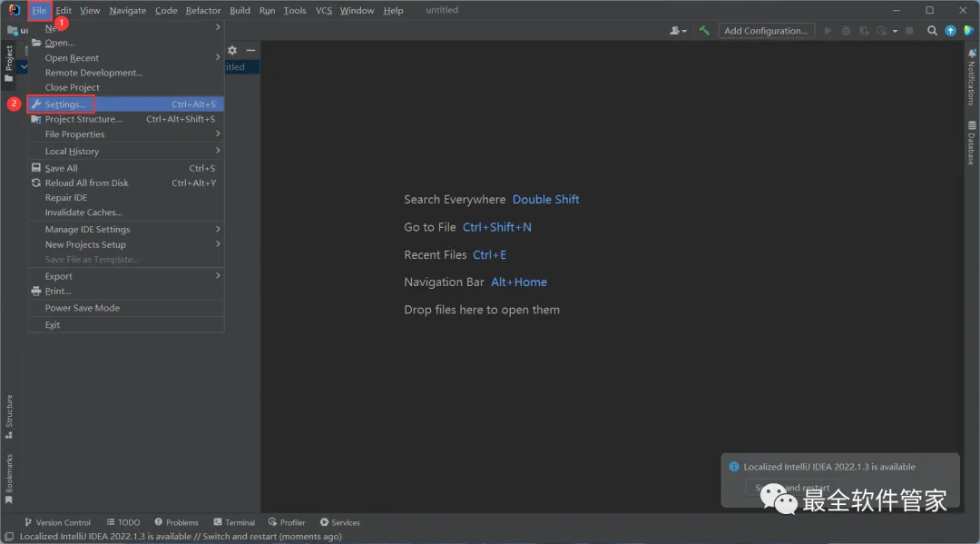980x544 pixels.
Task: Open Project Structure... dialog
Action: point(125,119)
